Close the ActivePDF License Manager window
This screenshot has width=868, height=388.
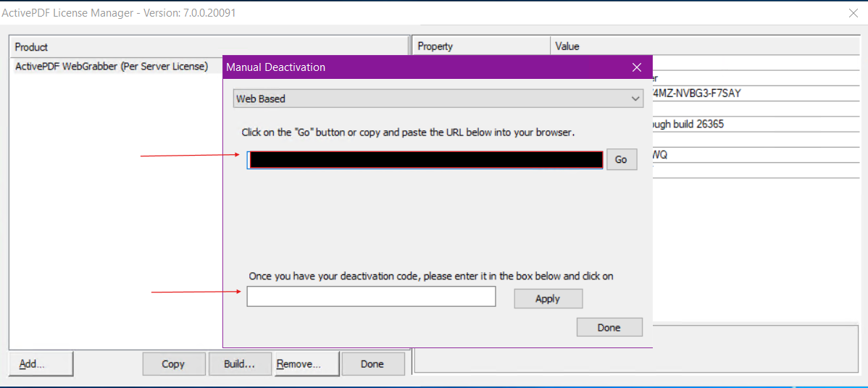click(853, 14)
